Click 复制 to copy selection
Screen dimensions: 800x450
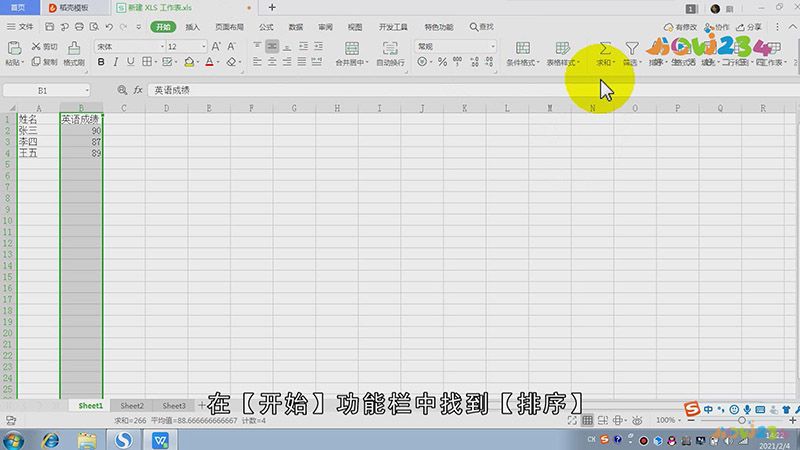point(44,62)
